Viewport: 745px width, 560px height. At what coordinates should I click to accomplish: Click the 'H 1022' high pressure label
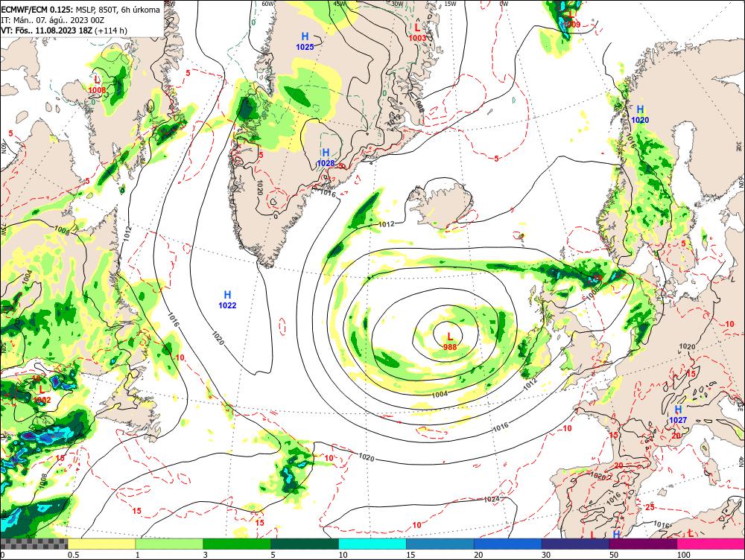[227, 299]
